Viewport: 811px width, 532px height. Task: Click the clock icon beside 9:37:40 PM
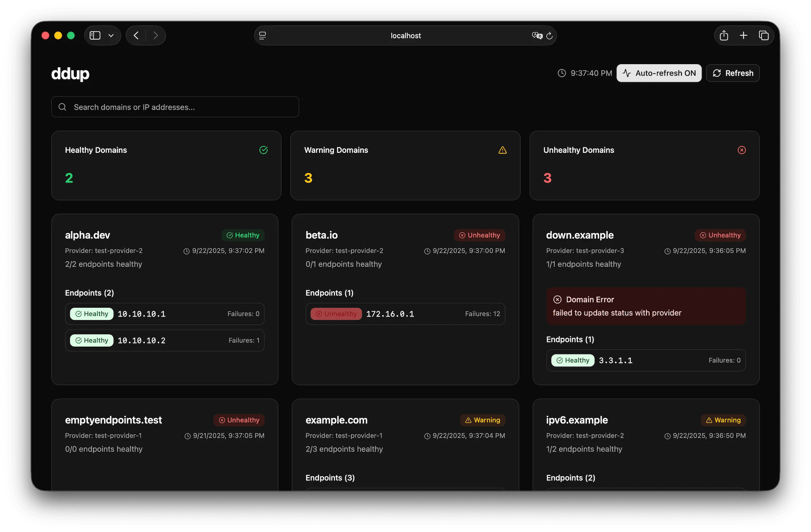point(562,73)
